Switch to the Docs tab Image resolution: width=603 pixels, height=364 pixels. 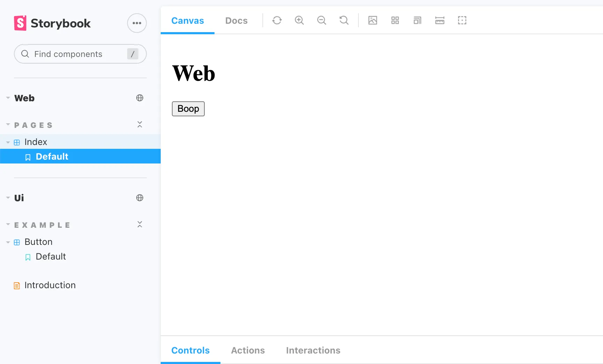coord(236,21)
